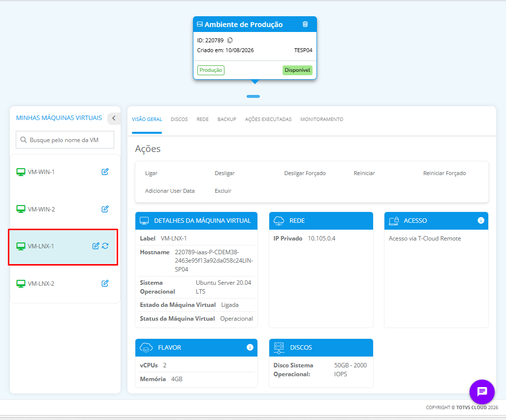Open the Backup tab
The height and width of the screenshot is (420, 506).
pyautogui.click(x=227, y=120)
